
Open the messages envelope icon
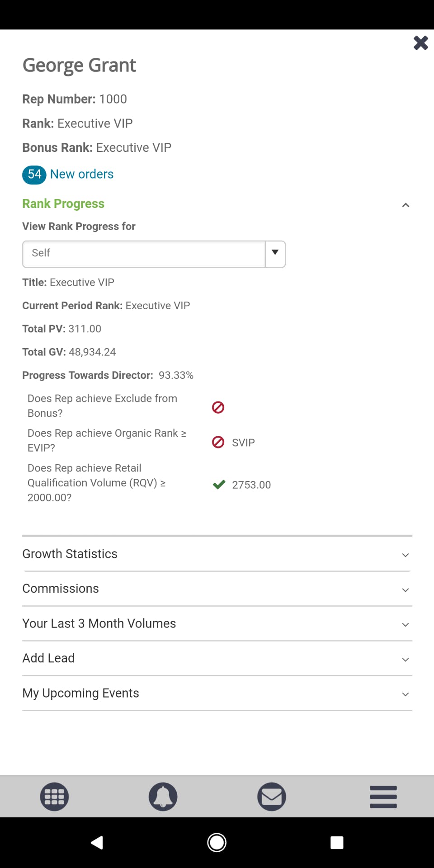pos(271,796)
